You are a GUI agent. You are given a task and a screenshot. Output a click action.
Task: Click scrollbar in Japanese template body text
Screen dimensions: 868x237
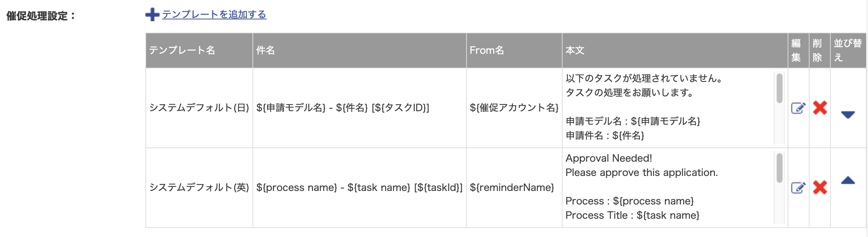point(779,89)
